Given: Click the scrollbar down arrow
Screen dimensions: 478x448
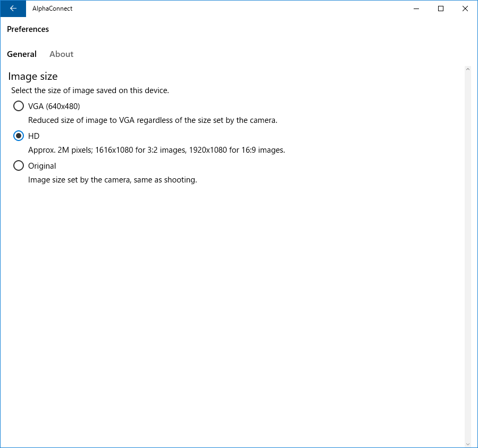Looking at the screenshot, I should pyautogui.click(x=468, y=444).
